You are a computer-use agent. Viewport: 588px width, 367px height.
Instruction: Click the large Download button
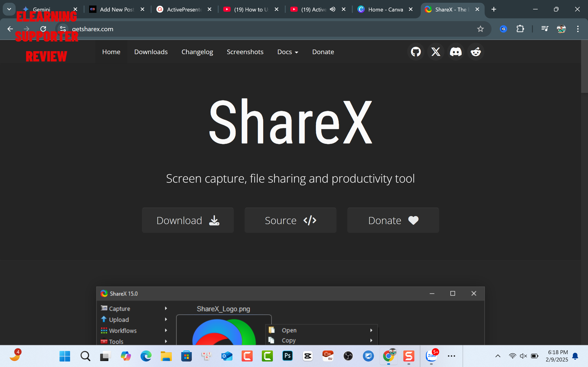tap(188, 220)
